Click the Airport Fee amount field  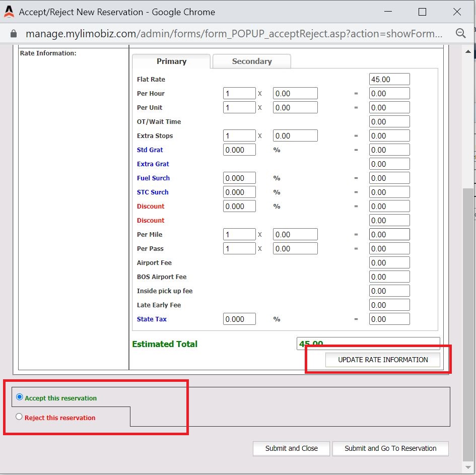coord(389,262)
